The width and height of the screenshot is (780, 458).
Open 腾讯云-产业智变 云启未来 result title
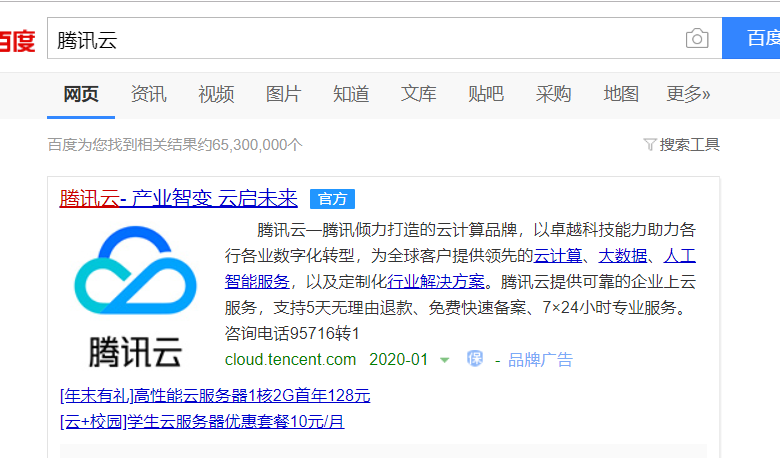click(x=179, y=198)
